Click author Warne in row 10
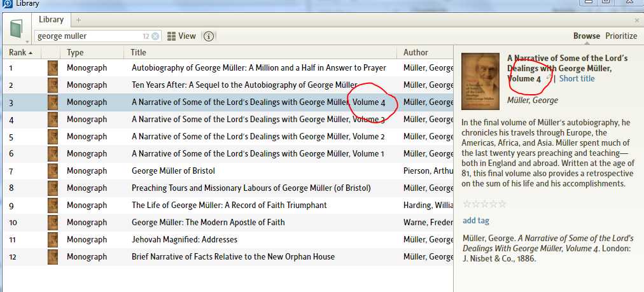644x292 pixels. [428, 222]
